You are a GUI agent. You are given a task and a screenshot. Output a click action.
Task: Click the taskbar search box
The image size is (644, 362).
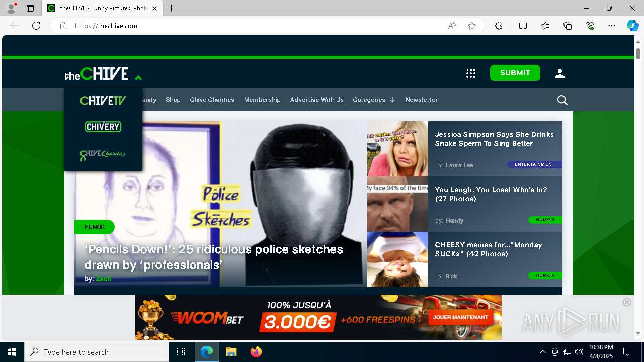tap(97, 352)
